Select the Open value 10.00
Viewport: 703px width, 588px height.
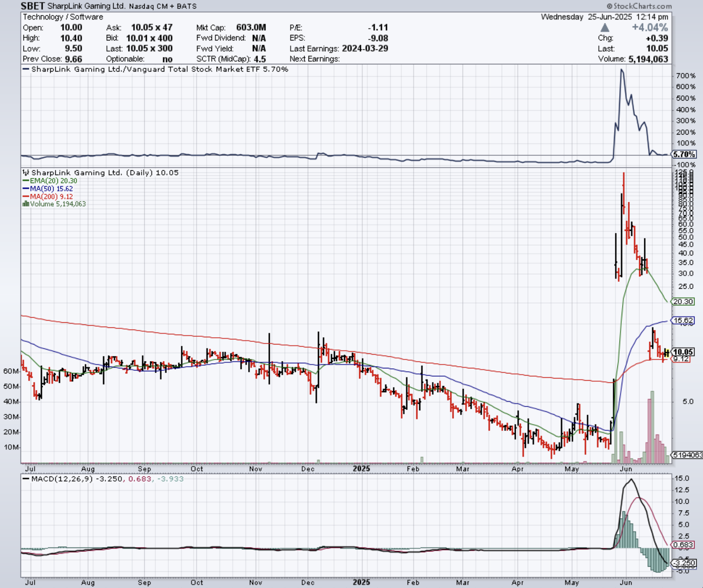[71, 28]
